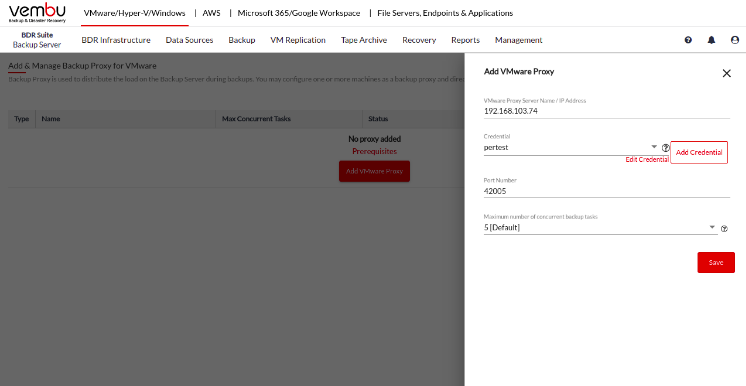Screen dimensions: 746x386
Task: Open the BDR Infrastructure menu
Action: pyautogui.click(x=116, y=40)
